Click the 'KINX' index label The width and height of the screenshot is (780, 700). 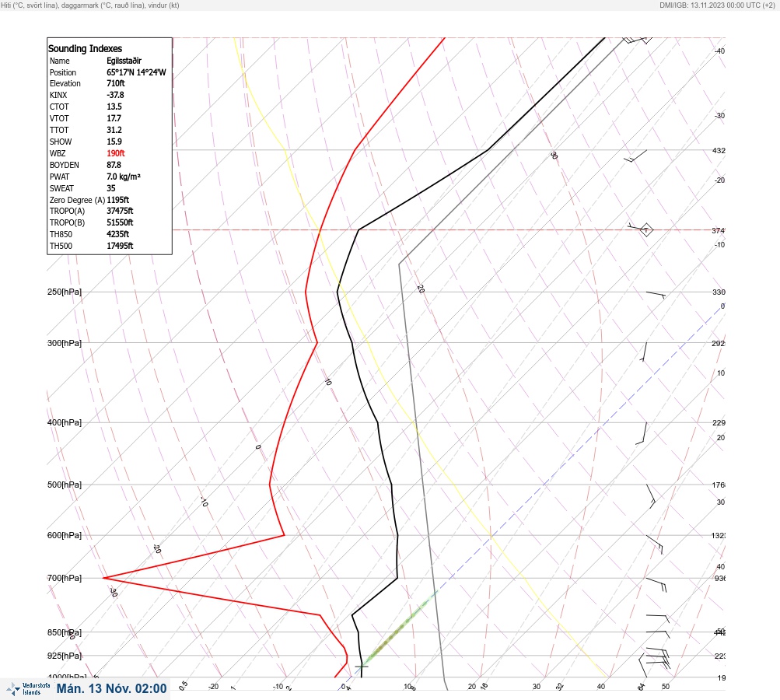point(58,95)
